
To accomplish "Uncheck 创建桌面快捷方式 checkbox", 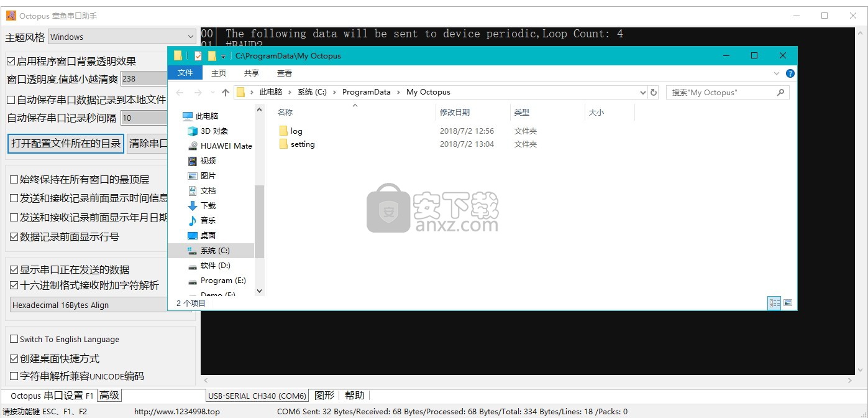I will click(x=14, y=359).
